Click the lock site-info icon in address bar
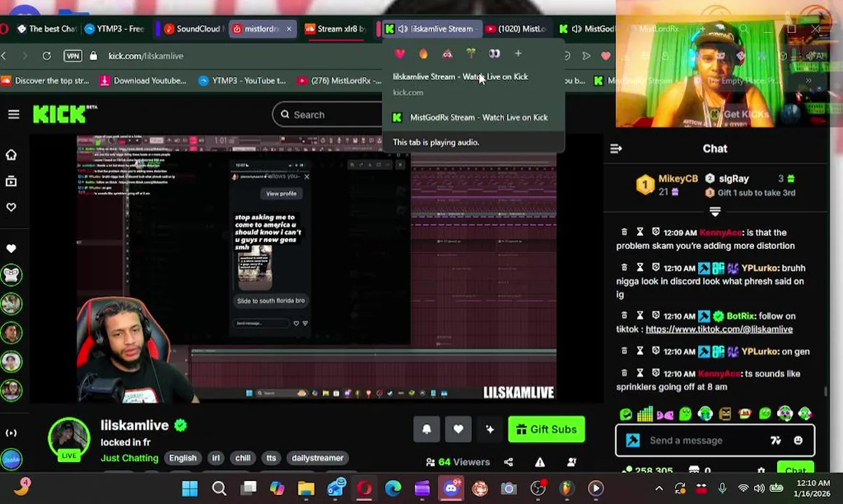This screenshot has height=504, width=843. point(93,55)
